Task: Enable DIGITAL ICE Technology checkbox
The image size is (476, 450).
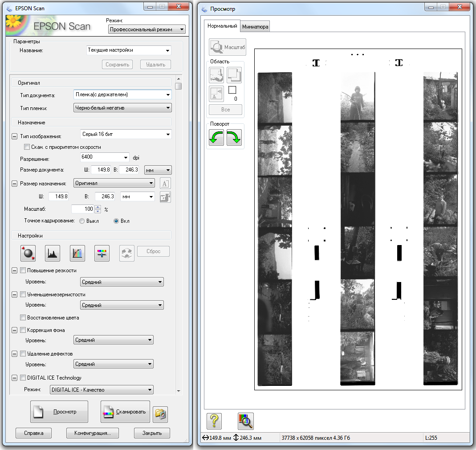Action: [23, 378]
